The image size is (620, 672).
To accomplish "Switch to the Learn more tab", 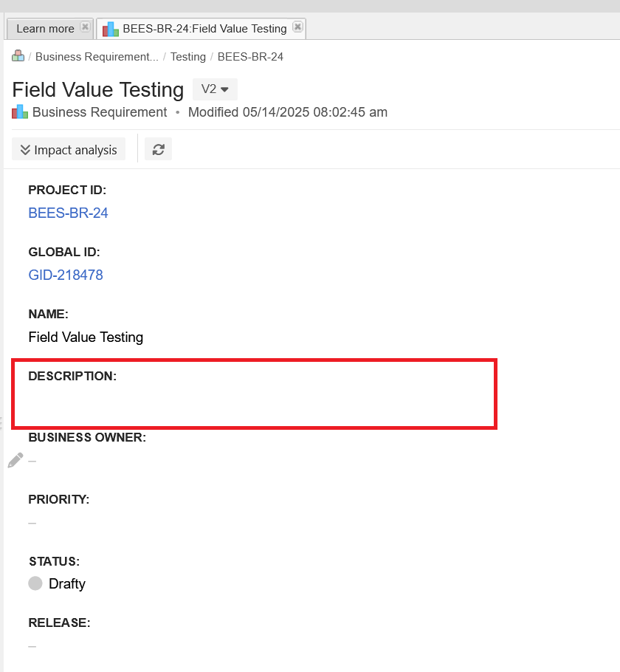I will pyautogui.click(x=46, y=29).
